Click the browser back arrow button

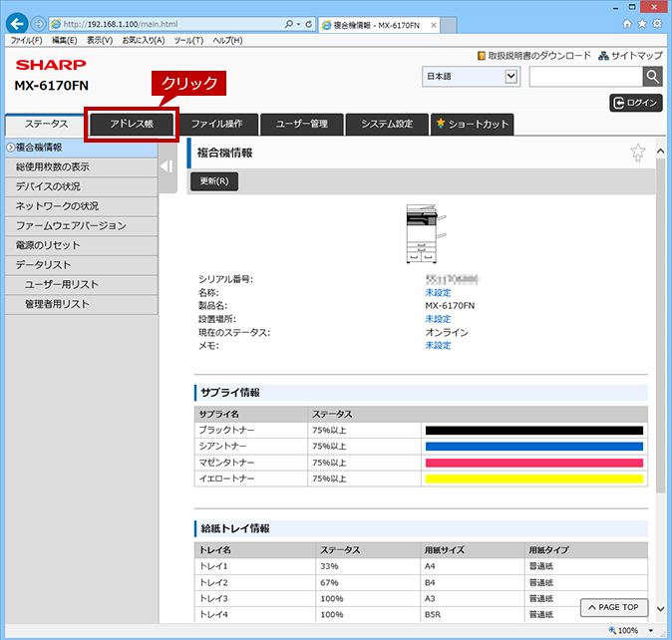click(x=17, y=24)
